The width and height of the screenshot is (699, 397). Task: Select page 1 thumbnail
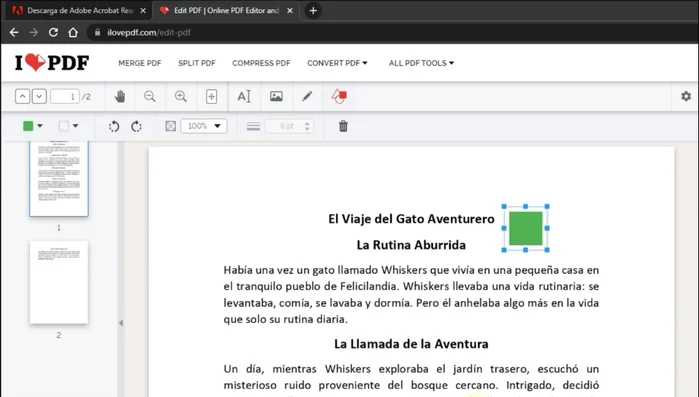59,179
